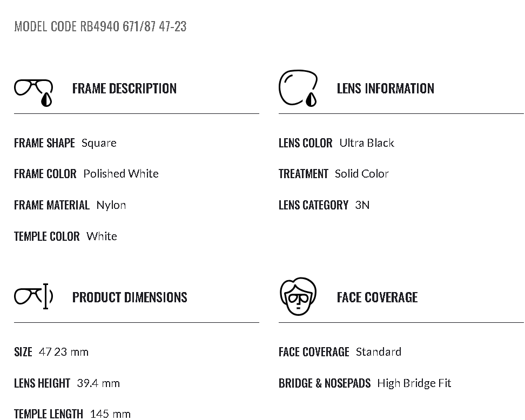
Task: Click the Face Coverage section heading
Action: (x=377, y=297)
